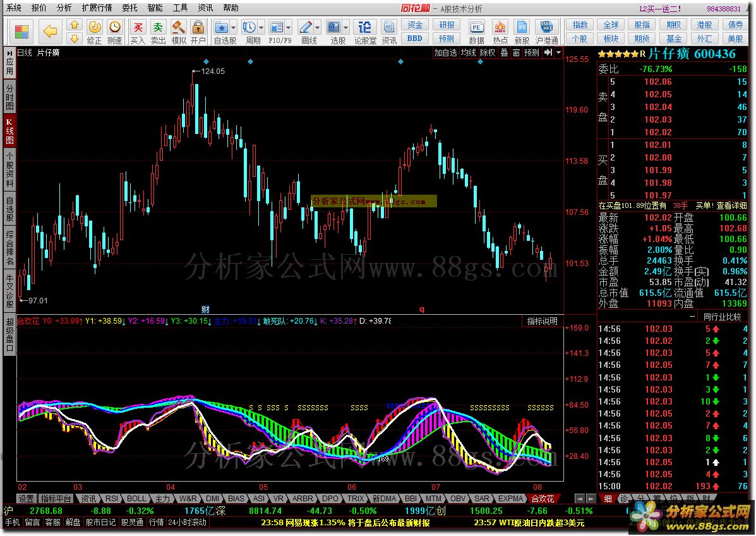
Task: Select the BOLL indicator tab
Action: pyautogui.click(x=136, y=498)
